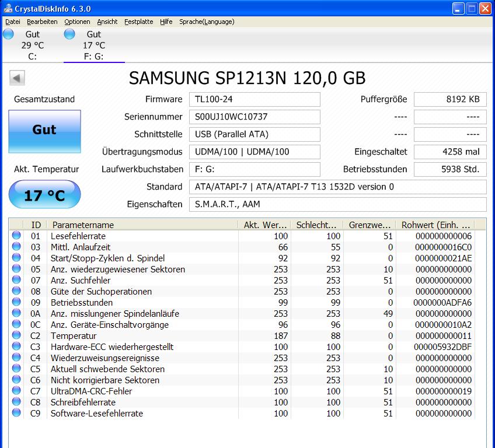Click the Übertragungsmodus field UDMA/100

[x=255, y=152]
